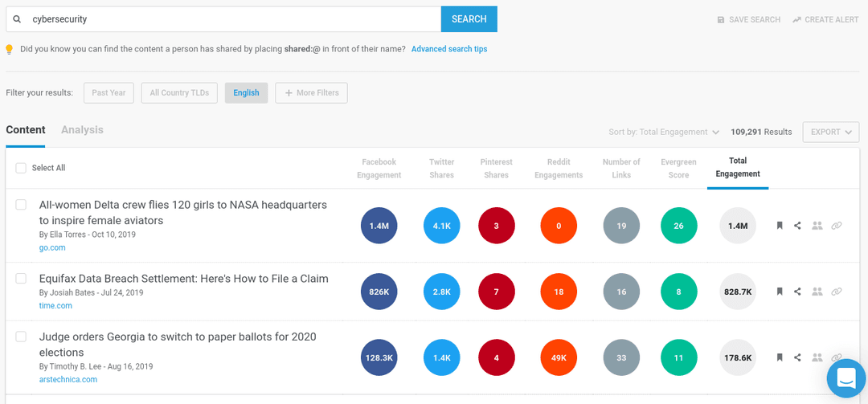This screenshot has width=868, height=404.
Task: Click the 4.1K Twitter shares circle
Action: click(x=442, y=226)
